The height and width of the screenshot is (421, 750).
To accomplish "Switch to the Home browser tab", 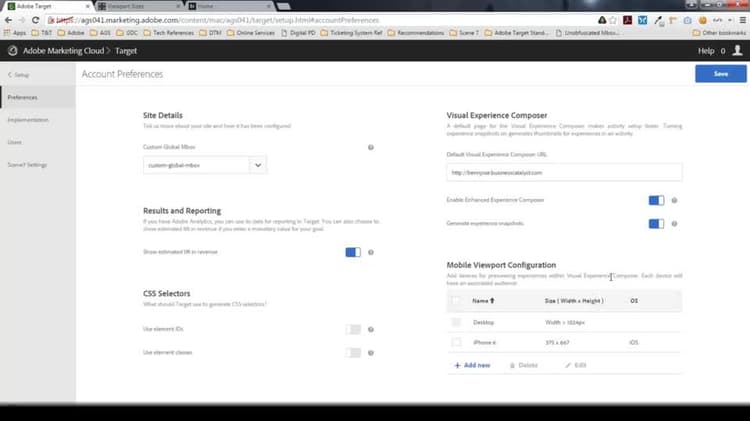I will 230,6.
